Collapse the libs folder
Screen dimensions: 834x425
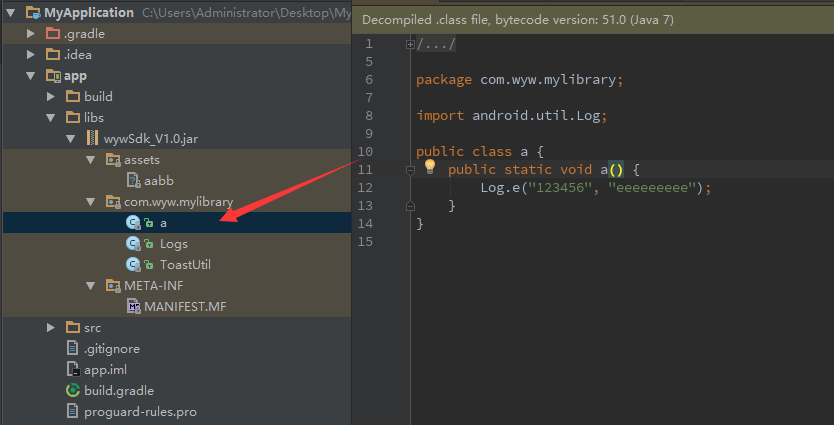pyautogui.click(x=51, y=118)
